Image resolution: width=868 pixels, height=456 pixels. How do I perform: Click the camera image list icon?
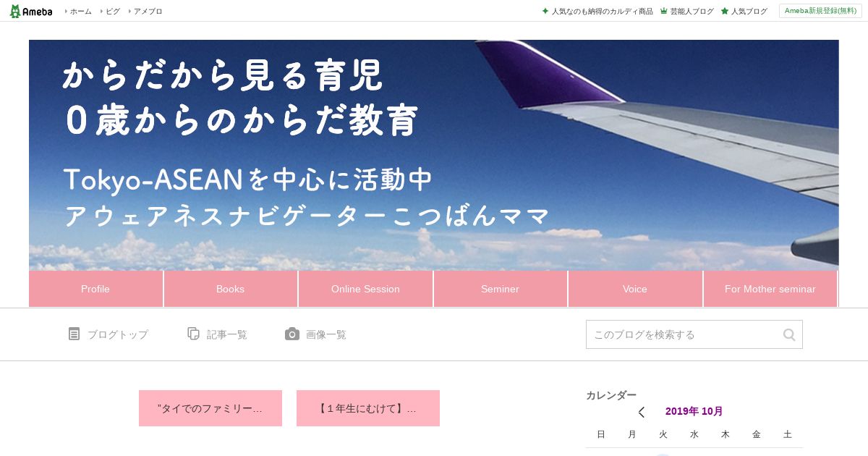point(292,334)
